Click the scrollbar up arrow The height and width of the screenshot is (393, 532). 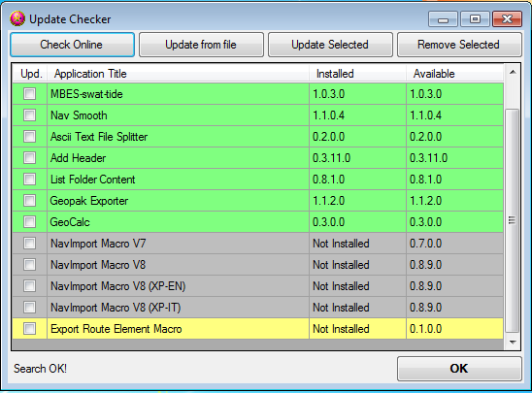(513, 72)
